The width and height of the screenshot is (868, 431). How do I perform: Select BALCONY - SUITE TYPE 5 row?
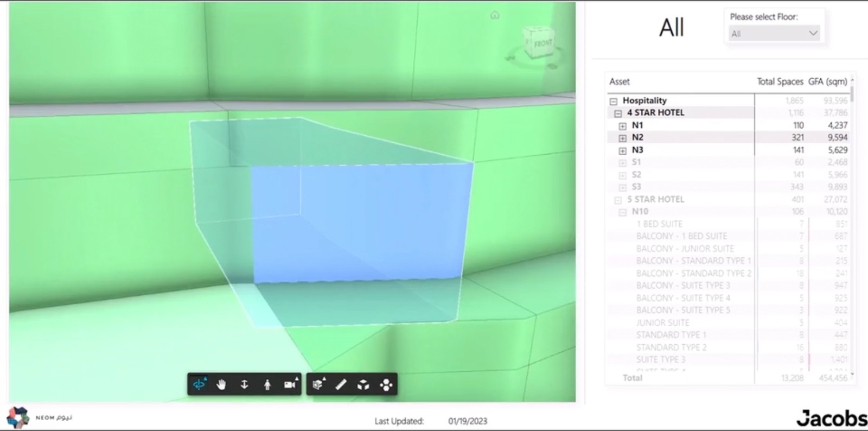683,310
